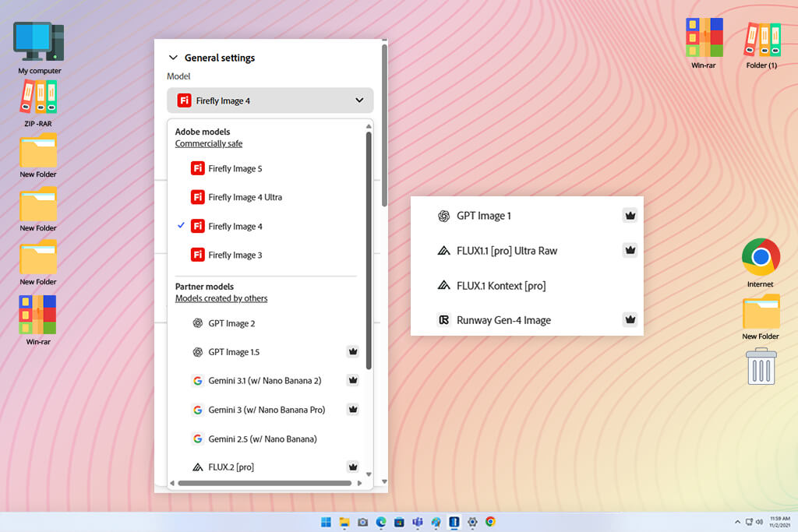Open File Explorer from the taskbar
Image resolution: width=798 pixels, height=532 pixels.
tap(344, 522)
